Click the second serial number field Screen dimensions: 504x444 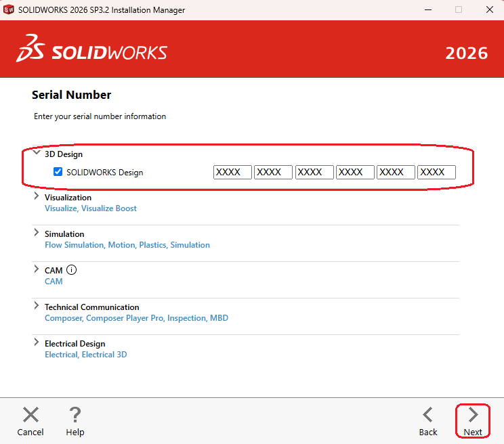pos(273,172)
